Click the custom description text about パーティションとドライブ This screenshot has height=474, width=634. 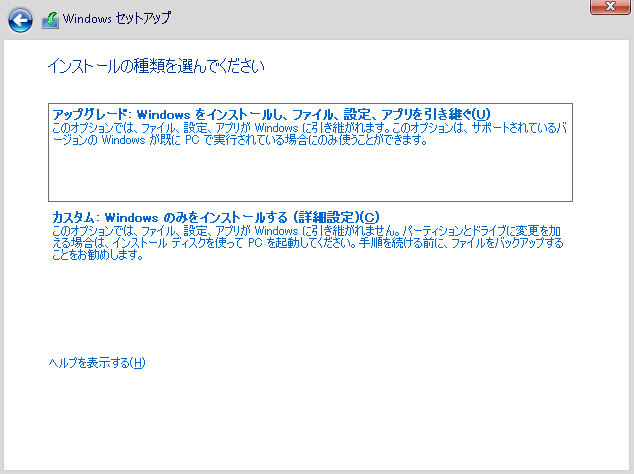point(308,243)
